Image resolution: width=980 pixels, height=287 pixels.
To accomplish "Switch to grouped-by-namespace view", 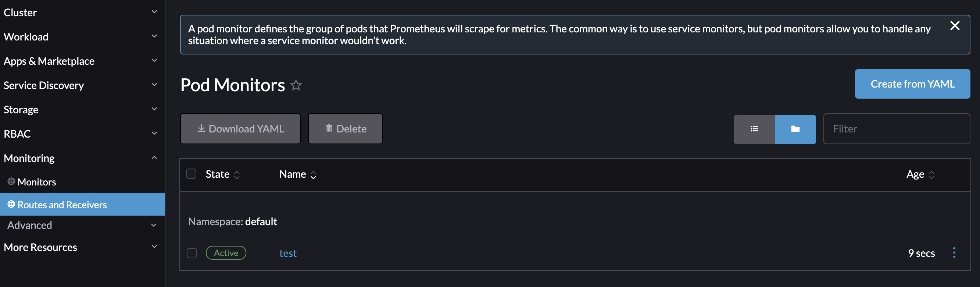I will click(795, 129).
